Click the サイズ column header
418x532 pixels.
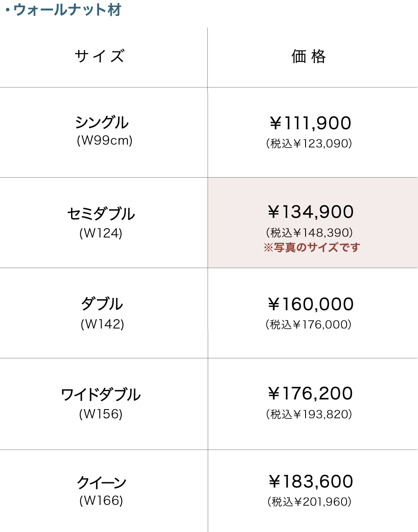coord(99,56)
